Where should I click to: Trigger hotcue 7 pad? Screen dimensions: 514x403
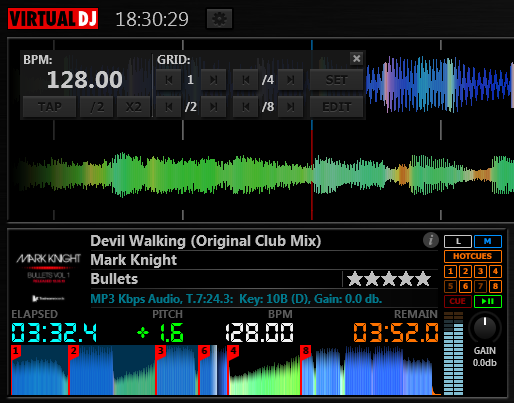480,286
